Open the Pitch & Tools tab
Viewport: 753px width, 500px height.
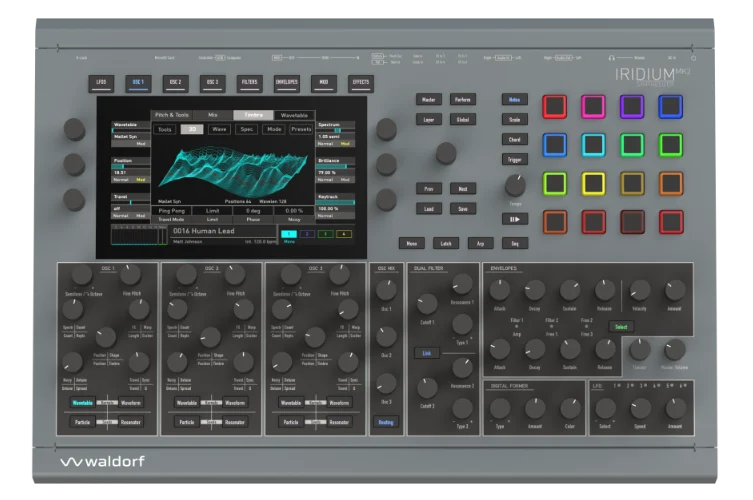point(172,115)
